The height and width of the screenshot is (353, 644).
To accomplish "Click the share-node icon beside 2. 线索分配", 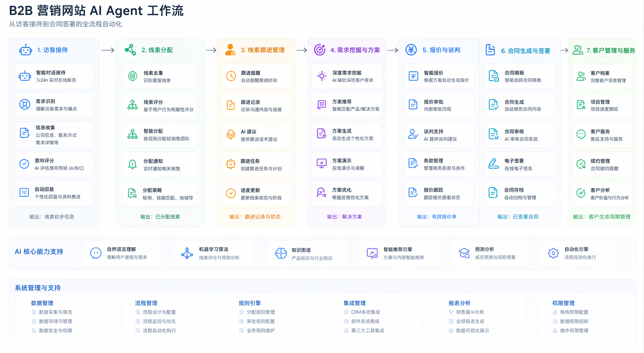I will 130,50.
